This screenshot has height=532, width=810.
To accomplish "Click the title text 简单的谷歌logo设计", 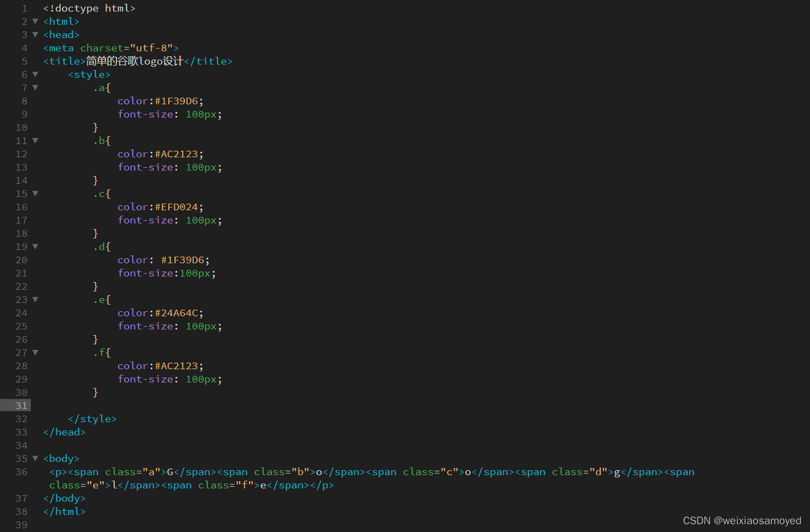I will coord(135,61).
